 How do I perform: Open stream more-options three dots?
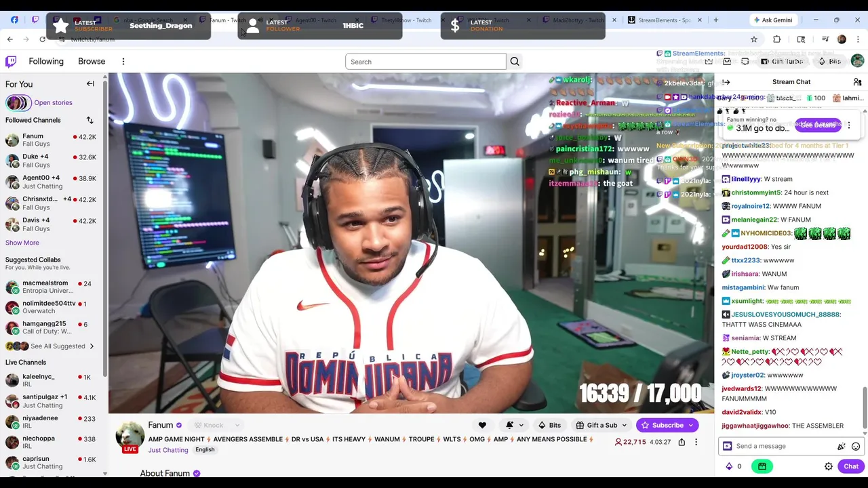(x=696, y=443)
